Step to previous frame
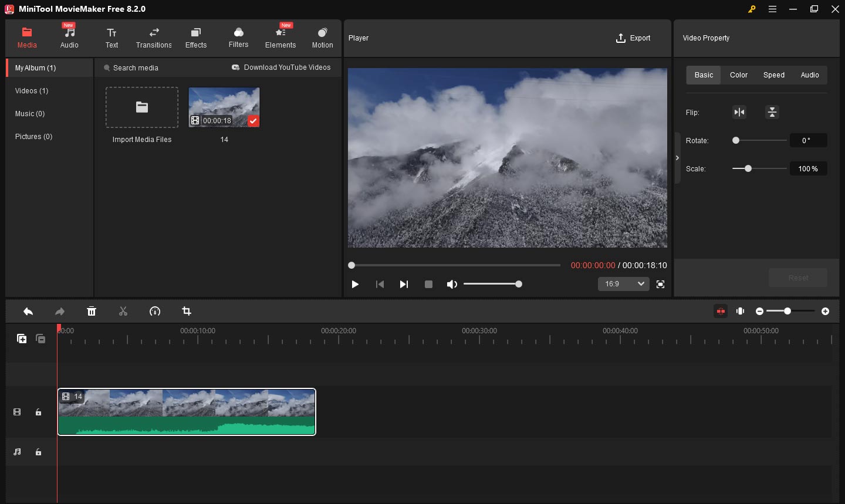 [x=380, y=284]
